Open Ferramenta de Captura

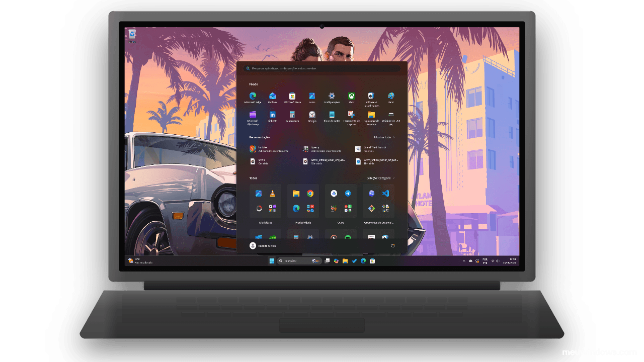351,117
